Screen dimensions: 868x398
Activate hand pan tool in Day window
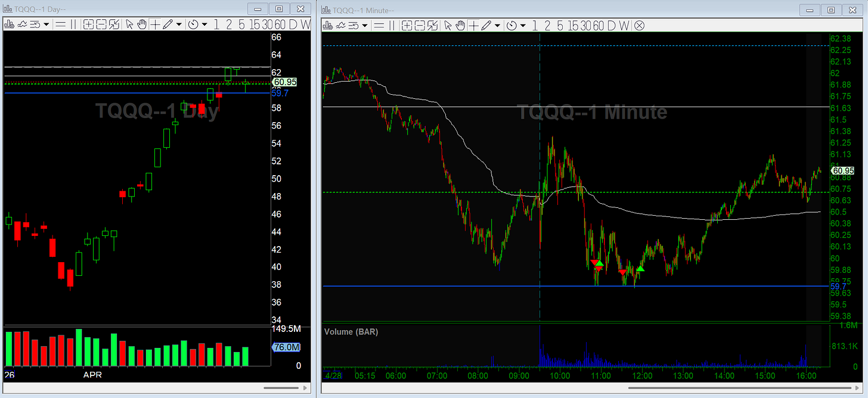tap(142, 24)
